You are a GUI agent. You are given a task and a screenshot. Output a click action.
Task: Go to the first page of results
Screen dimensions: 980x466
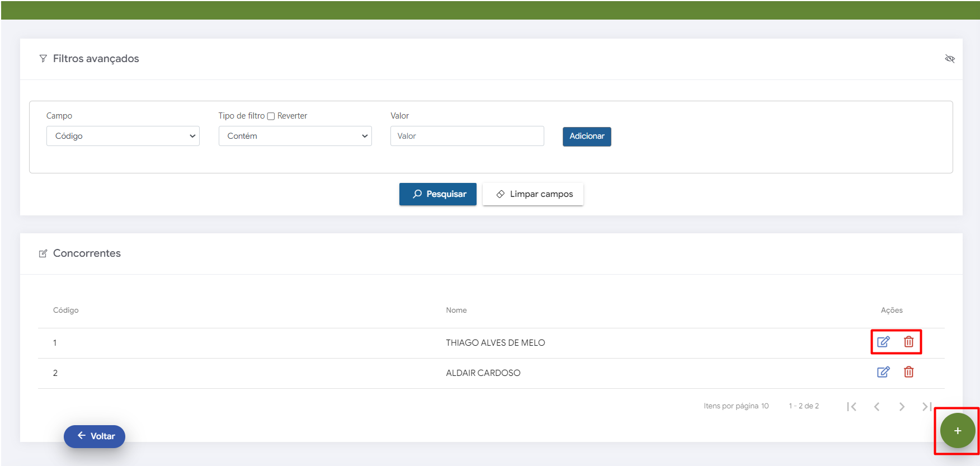[x=851, y=407]
